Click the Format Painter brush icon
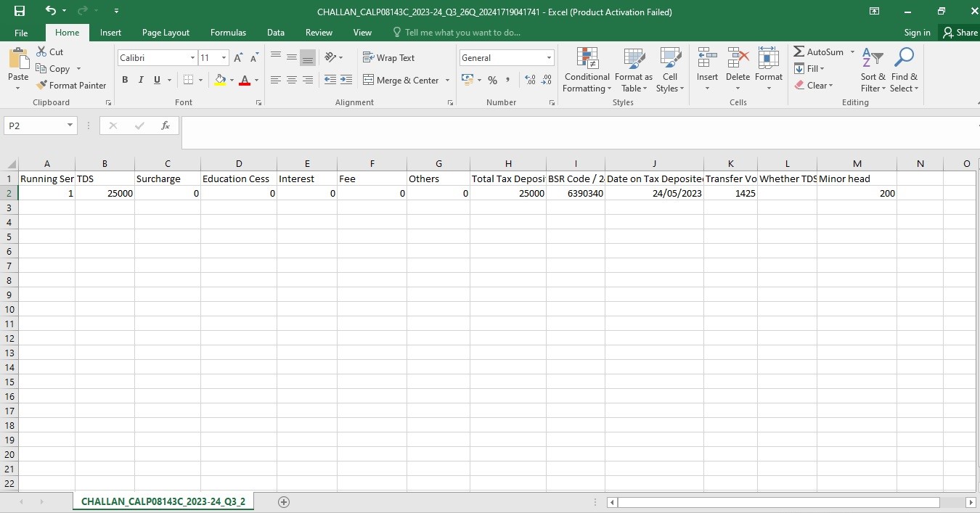The image size is (980, 513). [x=41, y=86]
